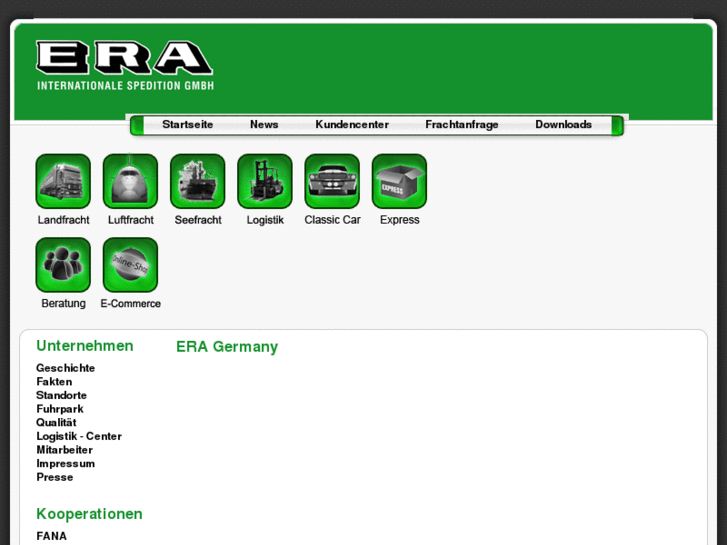Screen dimensions: 727x545
Task: Open the Mitarbeiter sidebar link
Action: [64, 450]
